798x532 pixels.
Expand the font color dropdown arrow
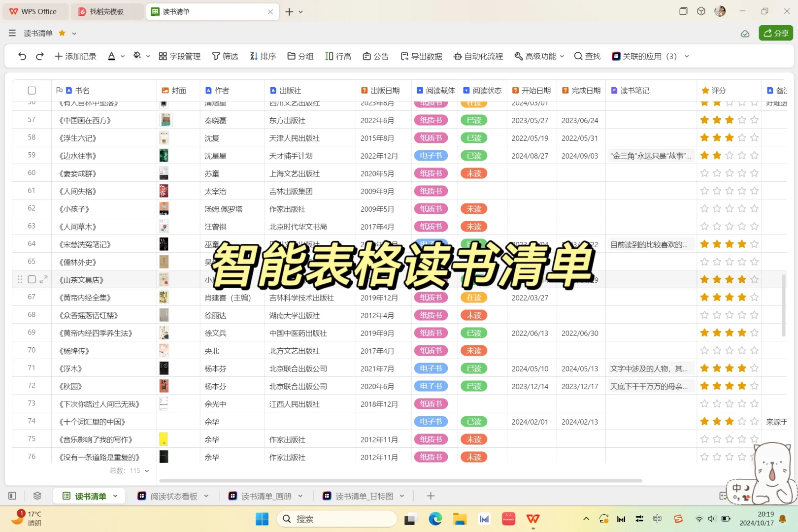click(123, 57)
